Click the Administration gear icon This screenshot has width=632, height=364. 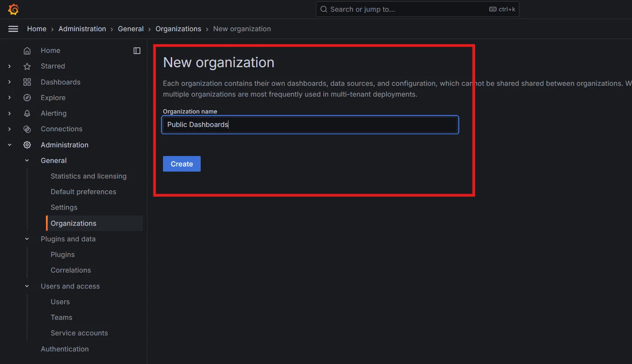[26, 145]
